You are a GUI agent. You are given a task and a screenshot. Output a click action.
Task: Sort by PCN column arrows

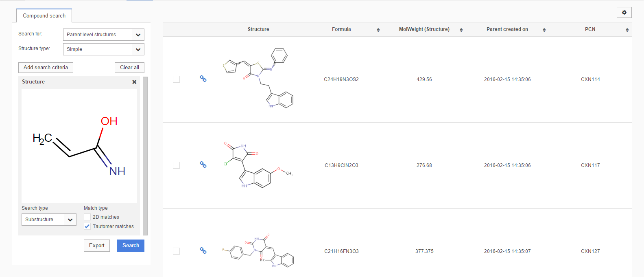pyautogui.click(x=627, y=30)
